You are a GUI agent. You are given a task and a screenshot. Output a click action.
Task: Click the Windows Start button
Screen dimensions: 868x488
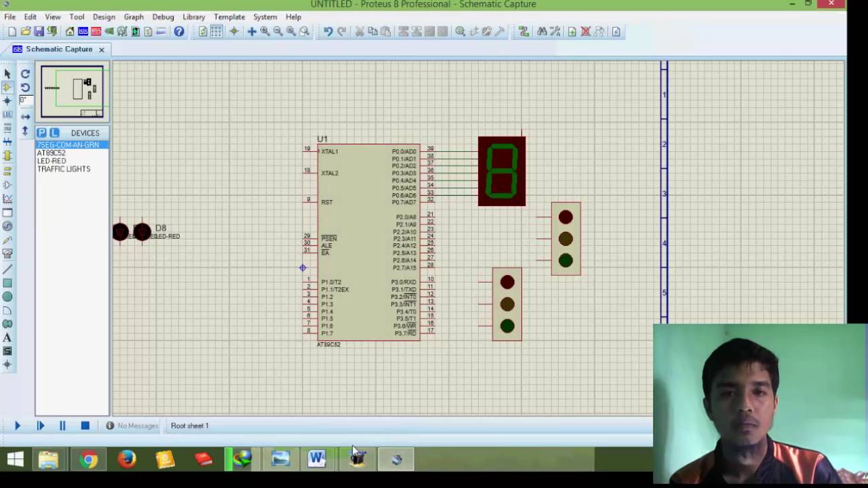click(x=15, y=460)
